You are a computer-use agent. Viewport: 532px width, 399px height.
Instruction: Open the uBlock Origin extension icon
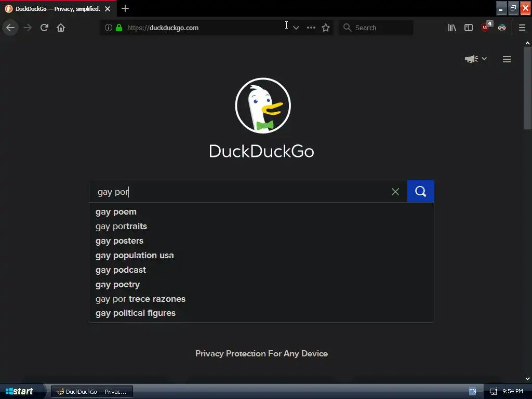[486, 27]
